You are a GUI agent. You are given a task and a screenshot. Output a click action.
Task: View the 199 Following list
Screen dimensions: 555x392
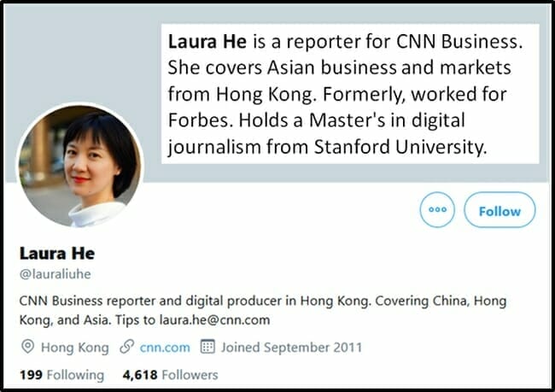pos(62,375)
